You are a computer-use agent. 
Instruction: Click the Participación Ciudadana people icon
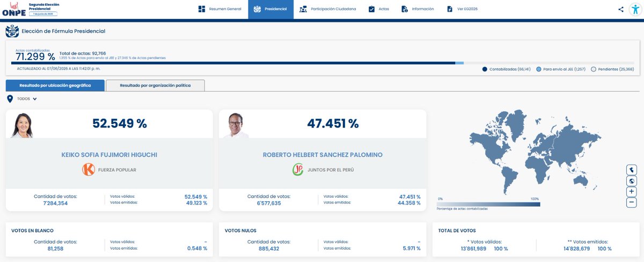[304, 9]
